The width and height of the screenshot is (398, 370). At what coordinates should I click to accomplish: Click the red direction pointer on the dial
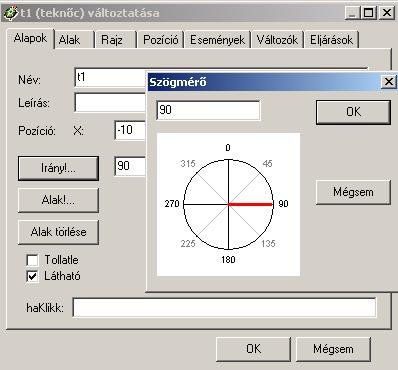point(250,204)
